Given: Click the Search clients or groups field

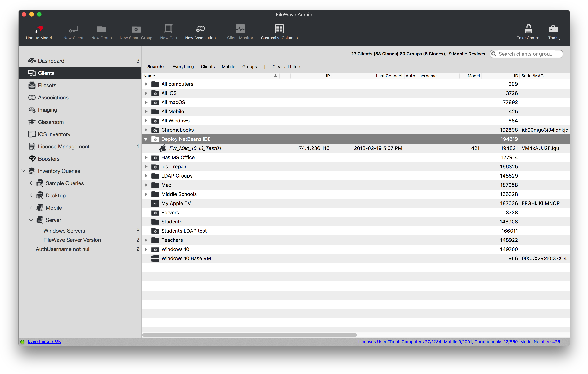Looking at the screenshot, I should click(x=529, y=54).
